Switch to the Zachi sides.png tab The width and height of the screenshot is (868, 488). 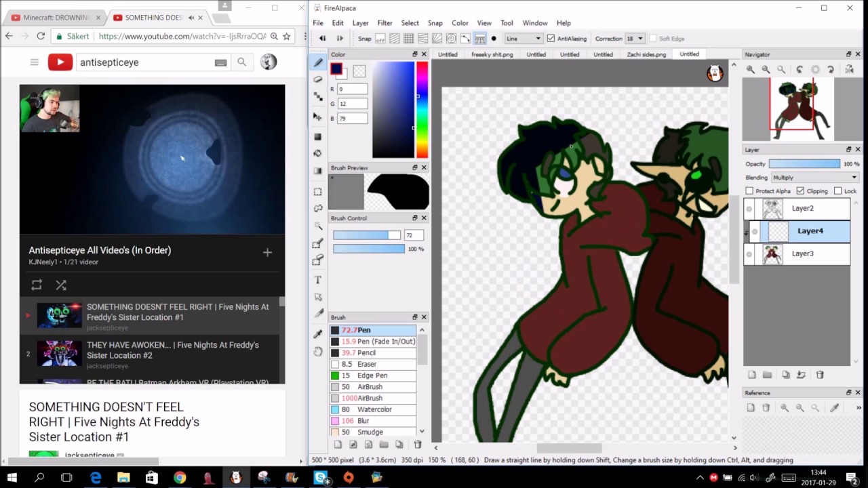coord(646,54)
